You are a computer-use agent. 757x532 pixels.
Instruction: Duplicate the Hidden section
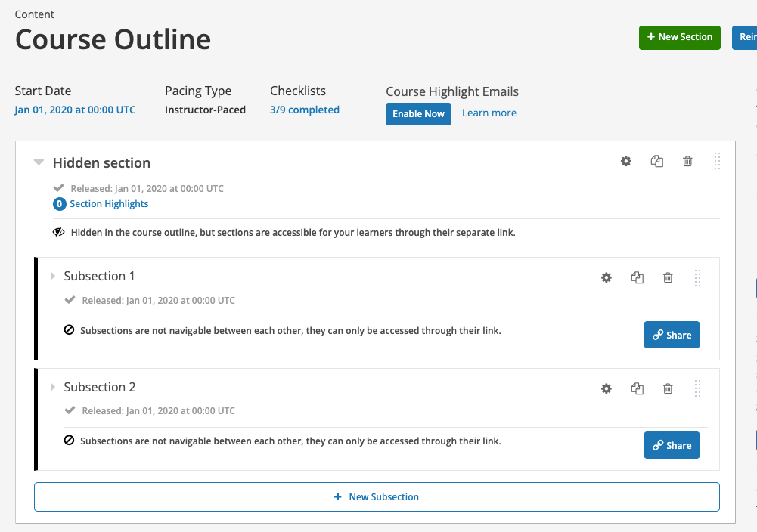coord(657,161)
